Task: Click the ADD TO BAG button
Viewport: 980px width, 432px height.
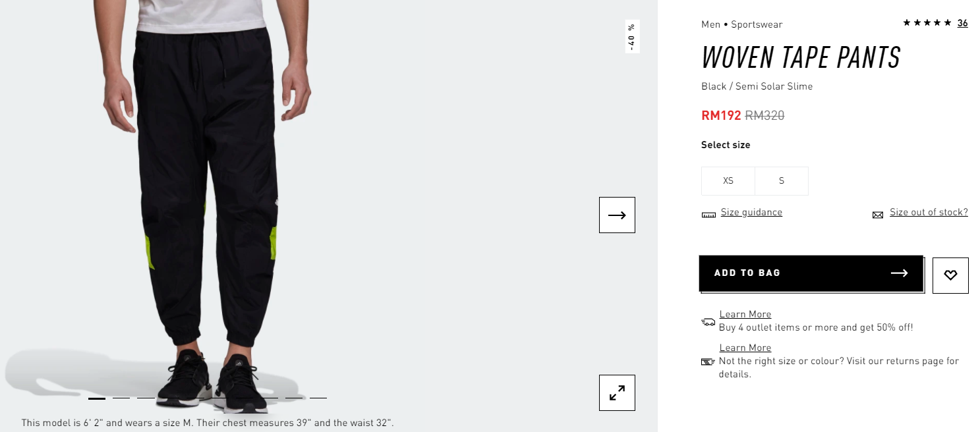Action: (x=811, y=273)
